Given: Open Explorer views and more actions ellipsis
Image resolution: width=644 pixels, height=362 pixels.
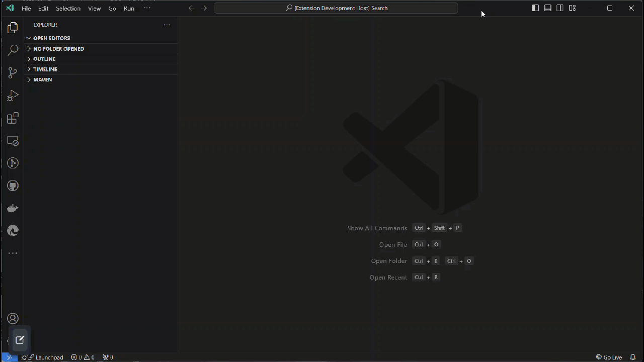Looking at the screenshot, I should pyautogui.click(x=167, y=25).
